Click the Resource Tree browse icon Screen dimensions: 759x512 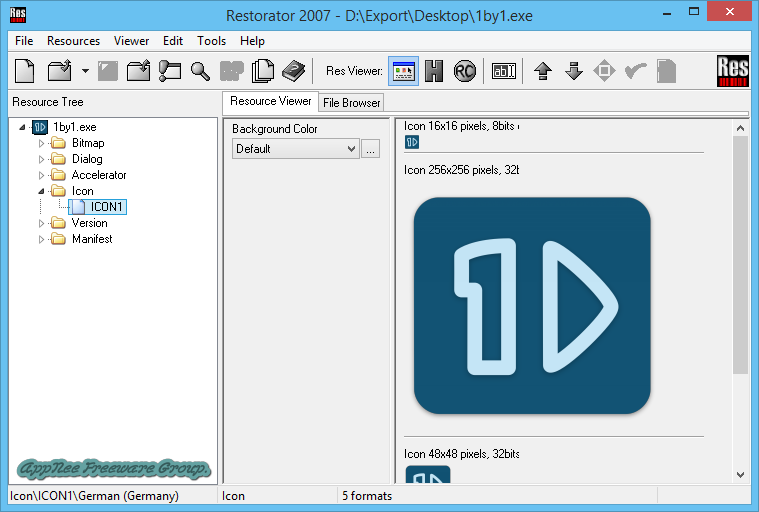[x=170, y=71]
